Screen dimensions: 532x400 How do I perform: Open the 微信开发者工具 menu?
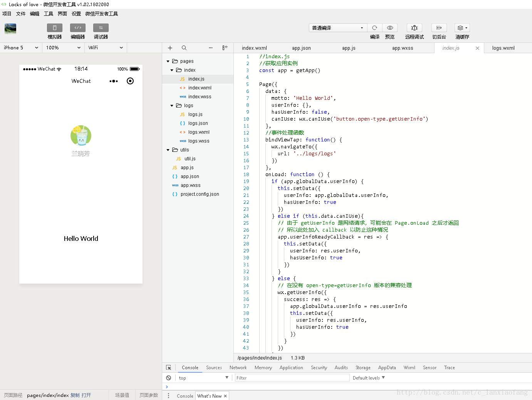pos(102,14)
